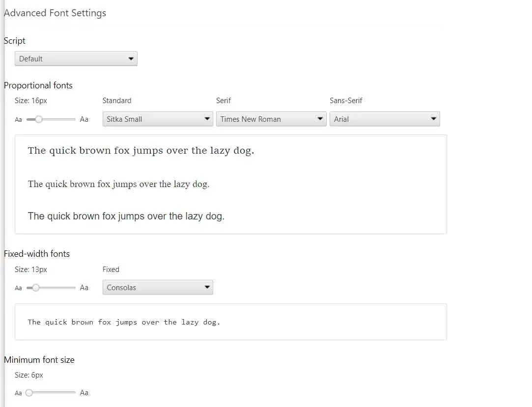Click large Aa icon beside proportional size slider
Screen dimensions: 532x407
coord(84,119)
